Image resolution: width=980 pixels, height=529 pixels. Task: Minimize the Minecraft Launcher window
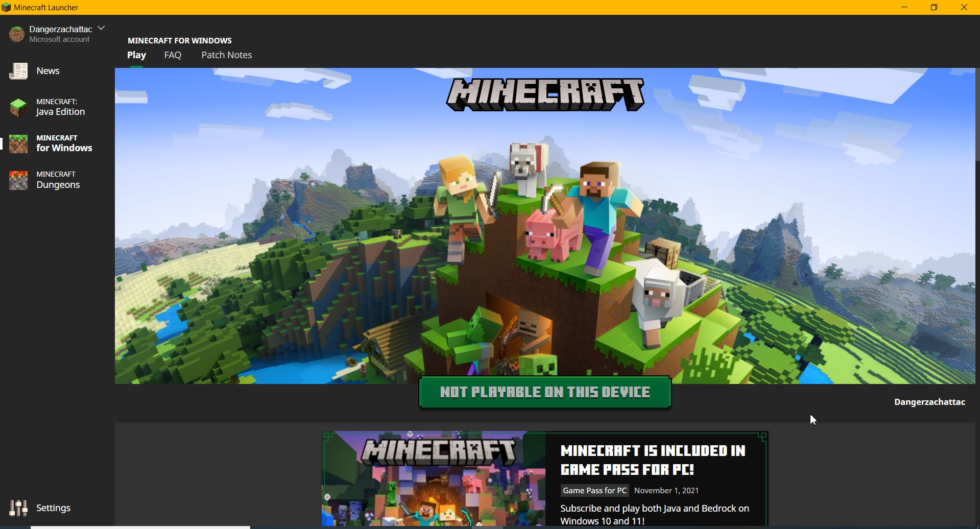point(904,7)
